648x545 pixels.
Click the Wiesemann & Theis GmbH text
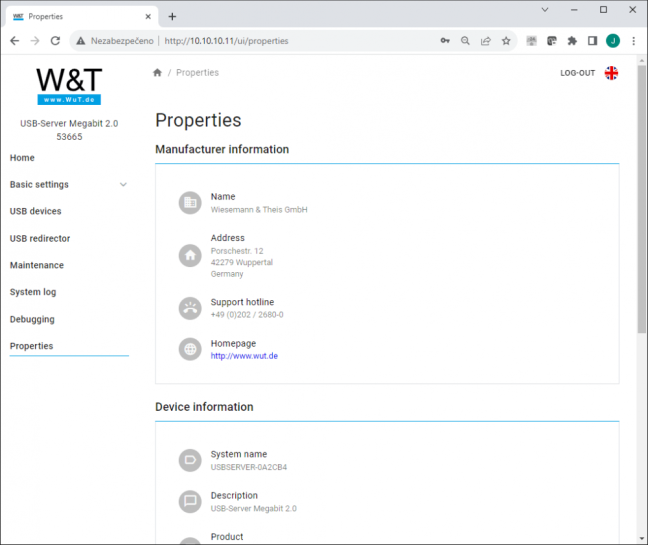click(x=259, y=209)
